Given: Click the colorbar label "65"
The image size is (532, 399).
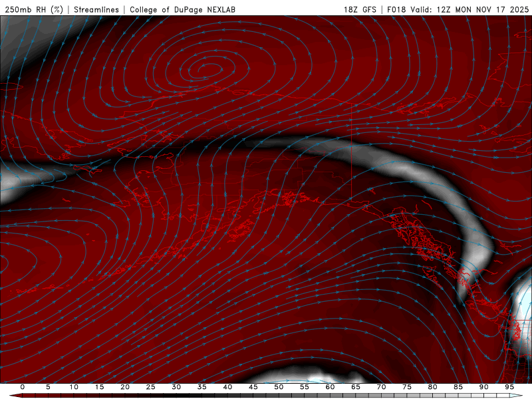Looking at the screenshot, I should (x=356, y=387).
